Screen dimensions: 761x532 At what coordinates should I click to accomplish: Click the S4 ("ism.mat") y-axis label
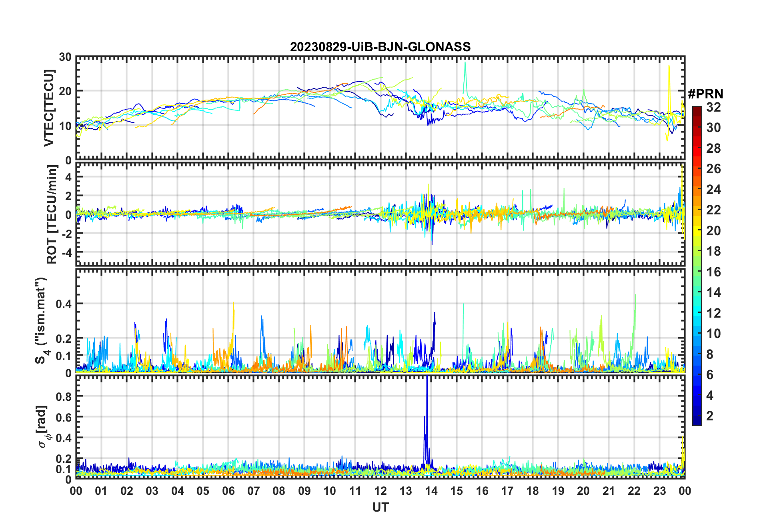(42, 321)
